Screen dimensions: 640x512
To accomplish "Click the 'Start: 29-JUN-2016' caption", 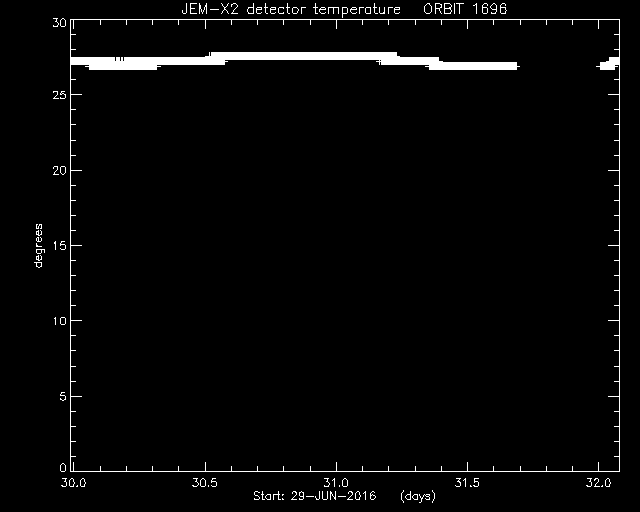I will click(x=315, y=496).
